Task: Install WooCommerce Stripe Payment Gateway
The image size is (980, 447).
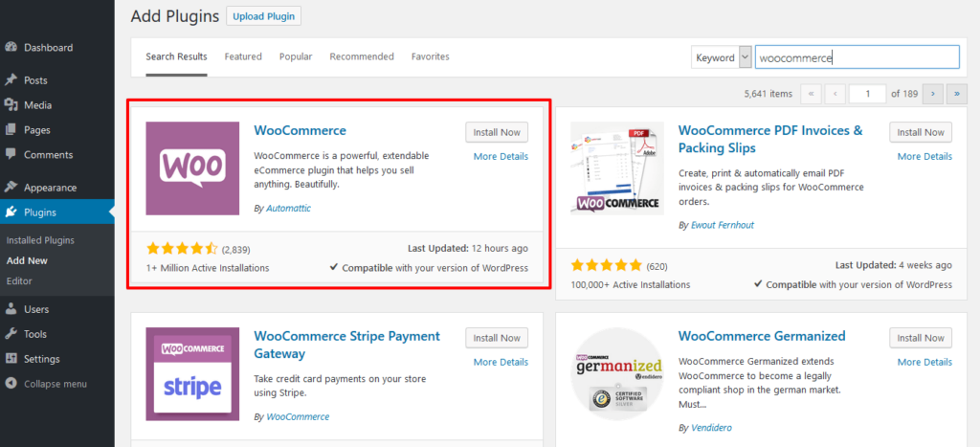Action: click(x=497, y=338)
